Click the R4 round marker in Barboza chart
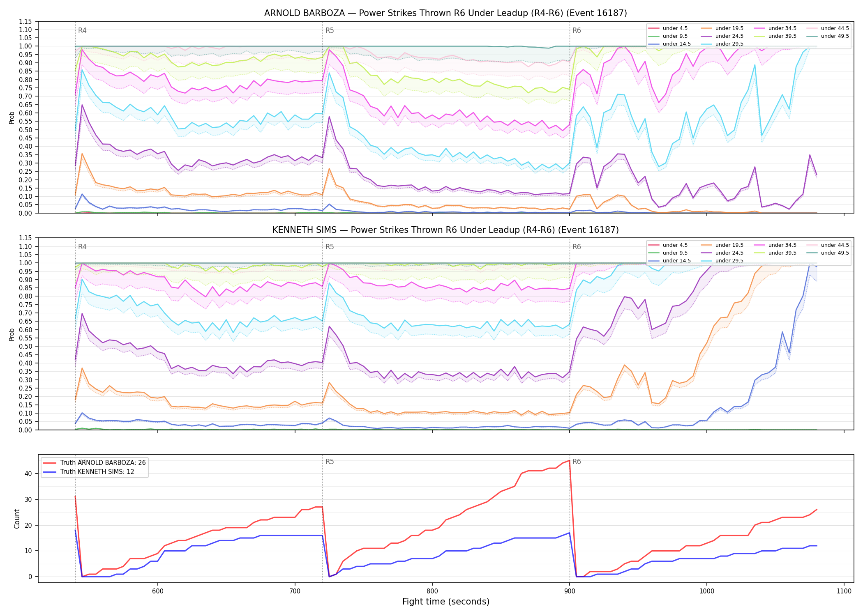Screen dimensions: 863x616 click(82, 30)
